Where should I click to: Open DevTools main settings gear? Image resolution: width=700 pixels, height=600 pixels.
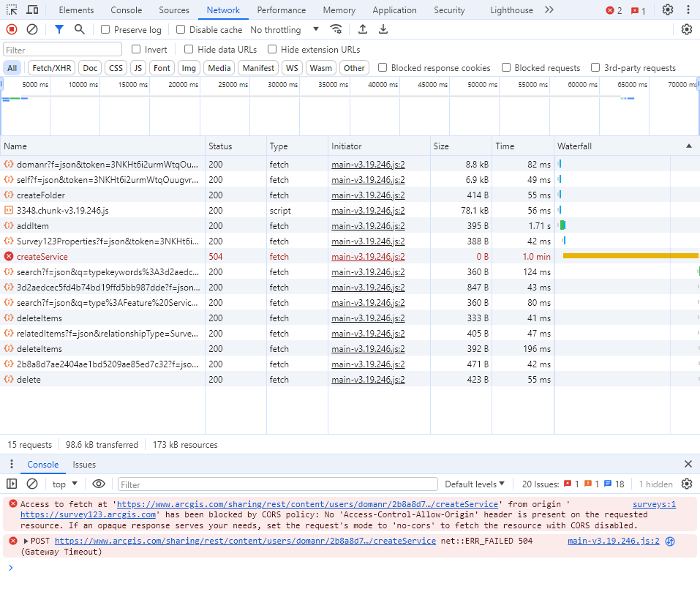(x=667, y=10)
